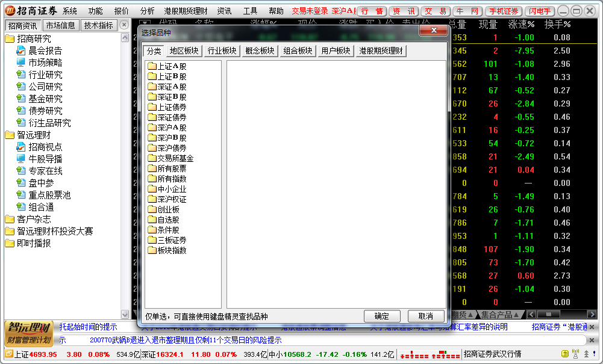Image resolution: width=603 pixels, height=364 pixels.
Task: Open the 技术指标 sidebar tab
Action: 99,25
